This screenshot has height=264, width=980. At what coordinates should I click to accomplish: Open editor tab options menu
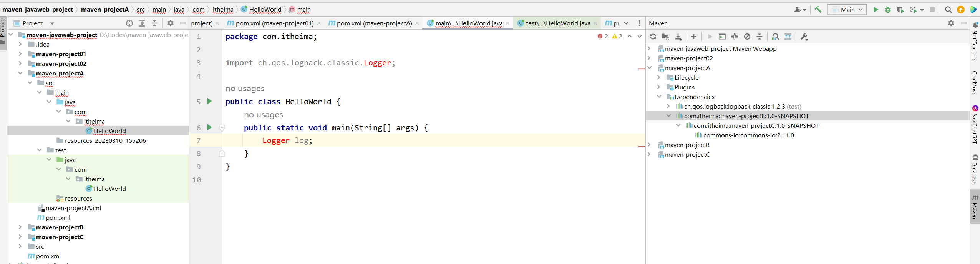pyautogui.click(x=640, y=23)
